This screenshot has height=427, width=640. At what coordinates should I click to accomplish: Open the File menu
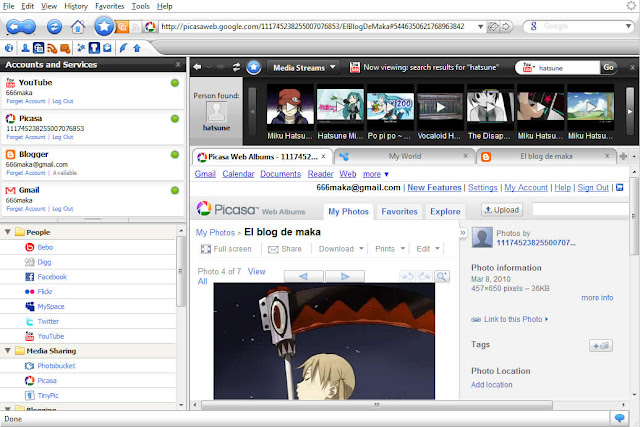pos(9,6)
